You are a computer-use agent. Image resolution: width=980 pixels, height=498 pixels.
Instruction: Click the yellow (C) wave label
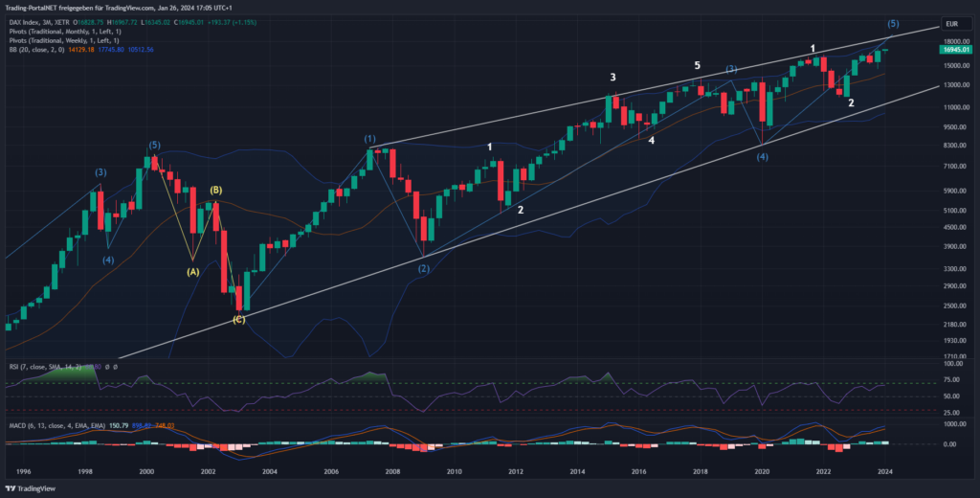click(x=238, y=319)
